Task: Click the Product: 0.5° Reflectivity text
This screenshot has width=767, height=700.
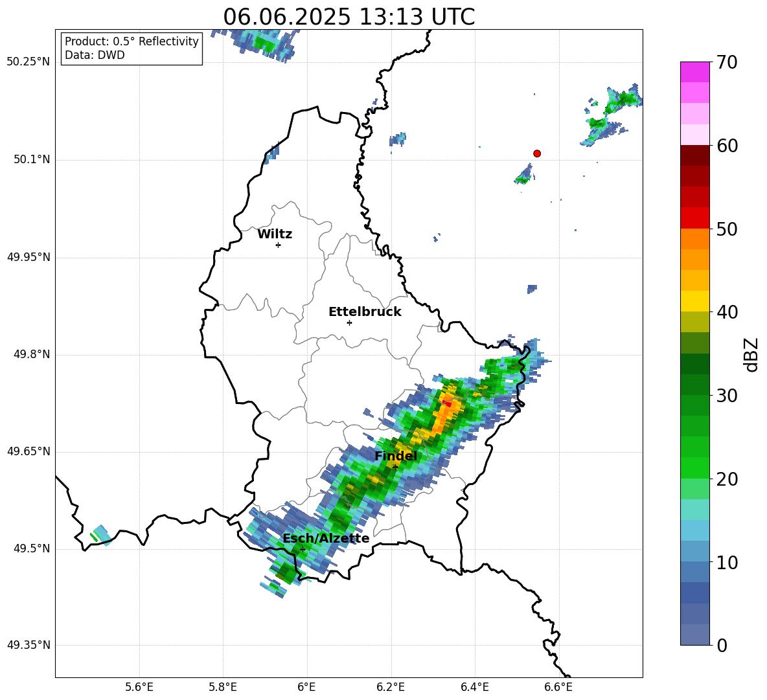Action: coord(132,41)
